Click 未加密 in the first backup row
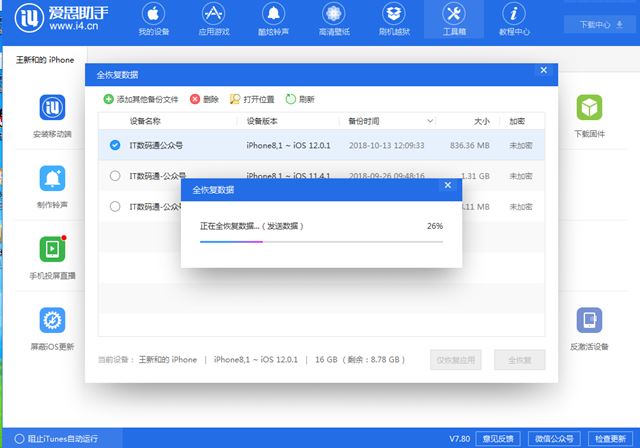The image size is (640, 448). click(521, 145)
